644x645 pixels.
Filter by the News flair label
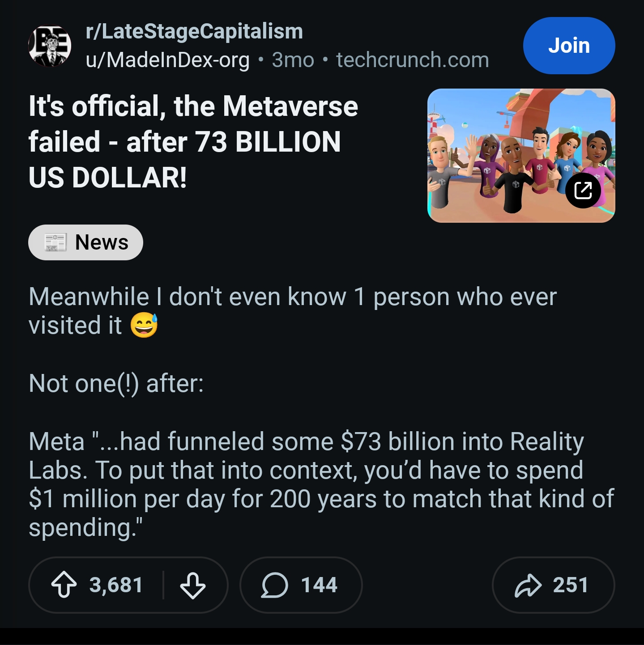(x=102, y=242)
